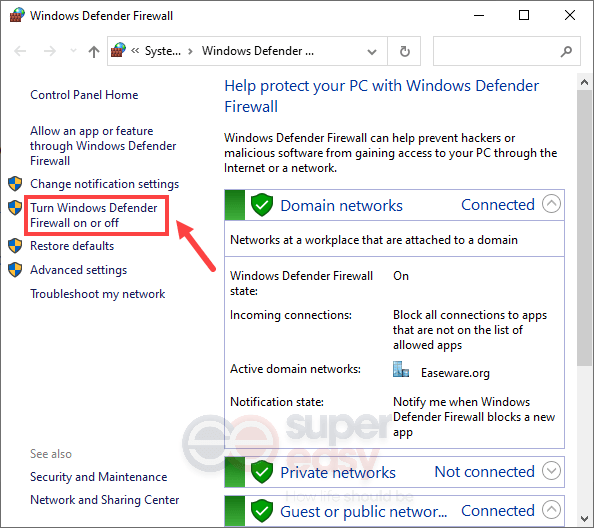The image size is (594, 528).
Task: Click the 'Connected' status of Domain networks
Action: point(498,205)
